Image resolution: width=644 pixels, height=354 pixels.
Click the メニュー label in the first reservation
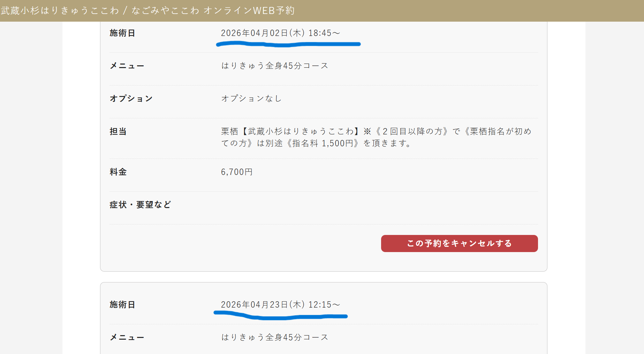coord(127,66)
